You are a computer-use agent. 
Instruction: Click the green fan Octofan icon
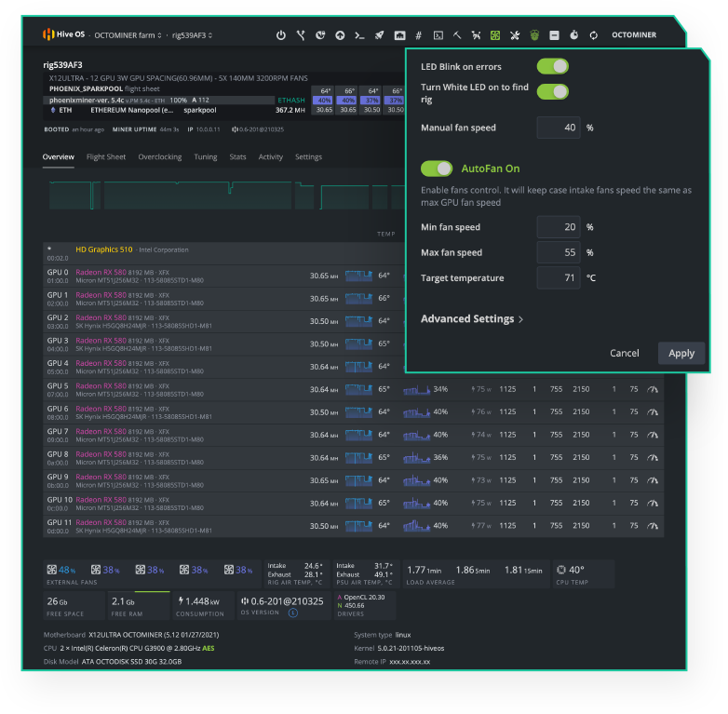click(495, 35)
